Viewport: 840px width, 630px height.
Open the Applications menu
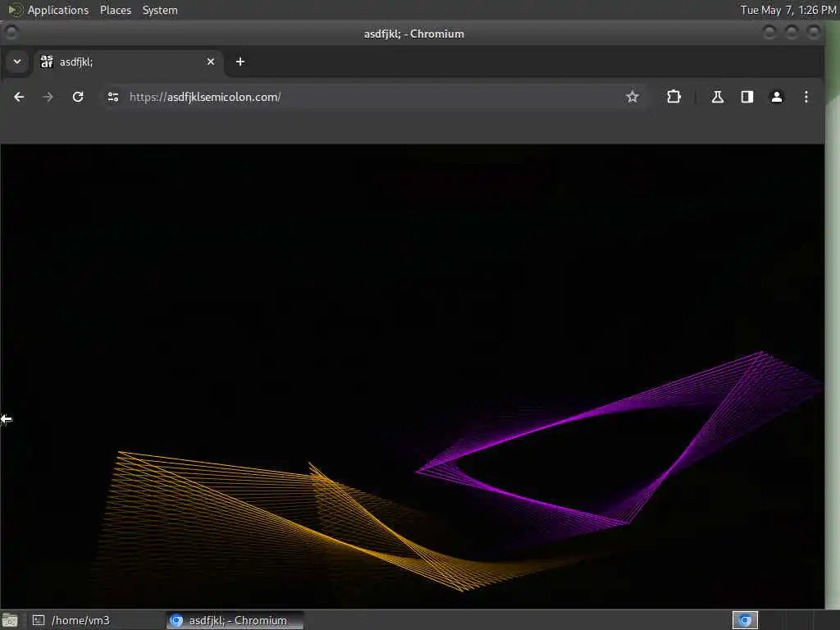58,10
